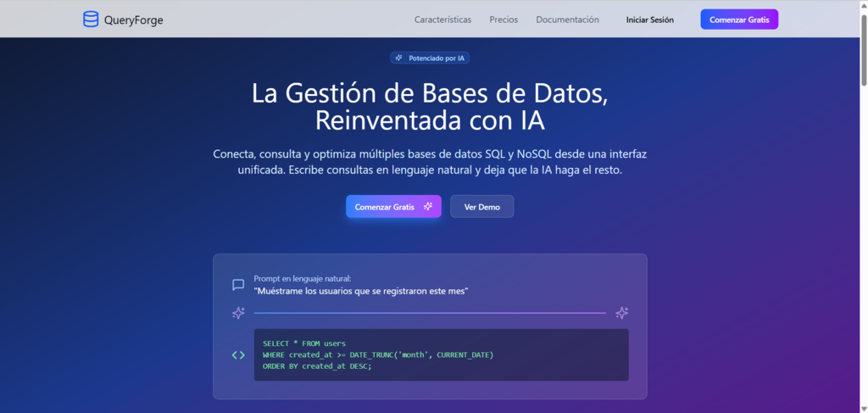Screen dimensions: 868x413
Task: Click the QueryForge brand name text
Action: pos(135,20)
